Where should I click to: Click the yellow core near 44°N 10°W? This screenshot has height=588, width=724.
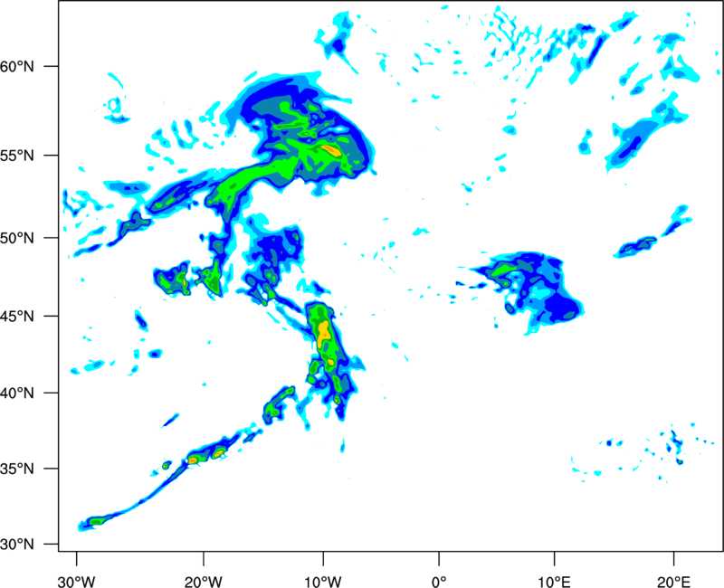pos(324,334)
